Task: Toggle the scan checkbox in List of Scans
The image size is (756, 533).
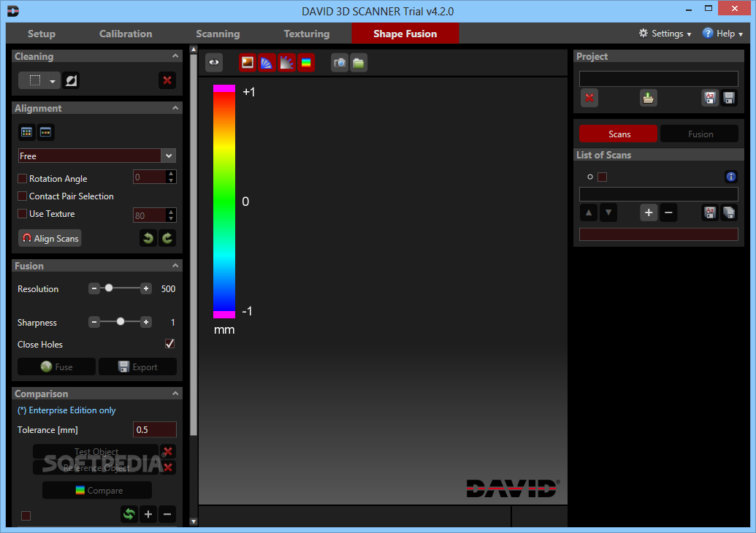Action: (602, 177)
